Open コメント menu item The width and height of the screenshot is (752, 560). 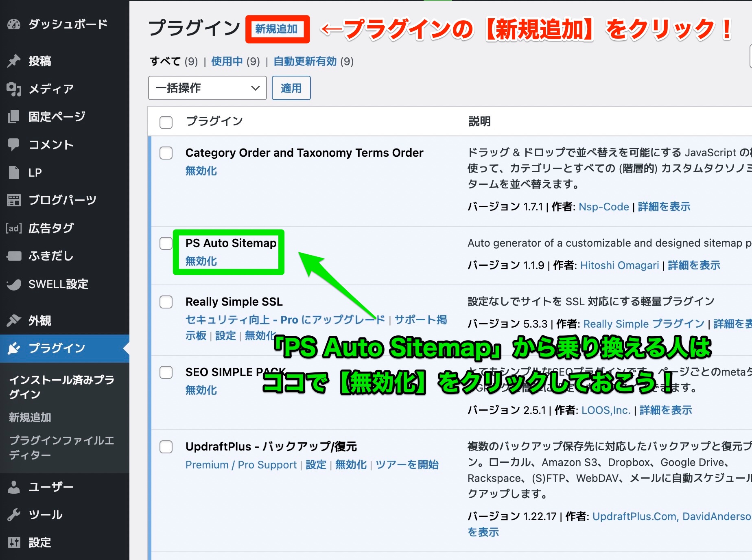(51, 144)
